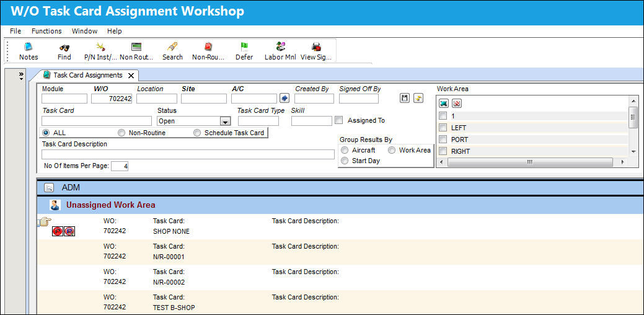644x315 pixels.
Task: Click the pointing hand icon on SHOP NONE row
Action: [45, 222]
